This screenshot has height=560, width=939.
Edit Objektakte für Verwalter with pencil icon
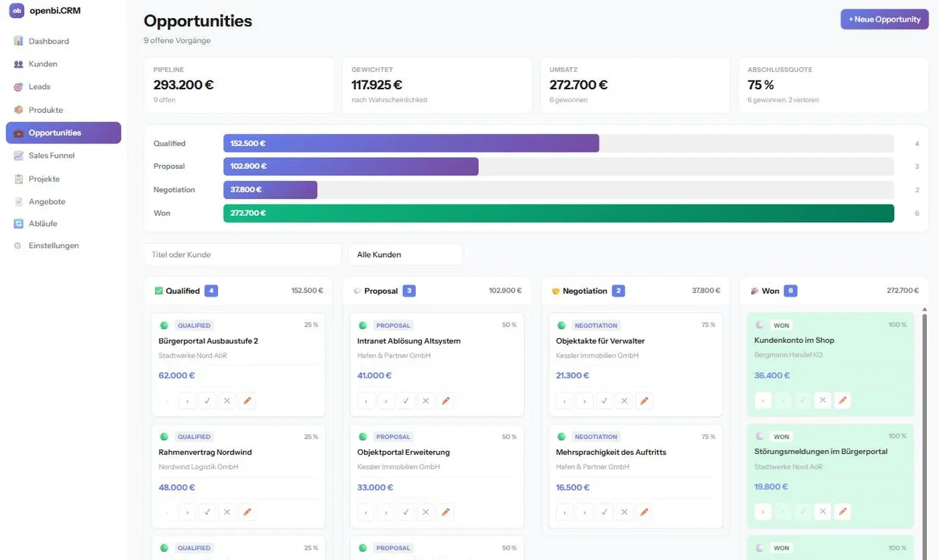coord(644,400)
